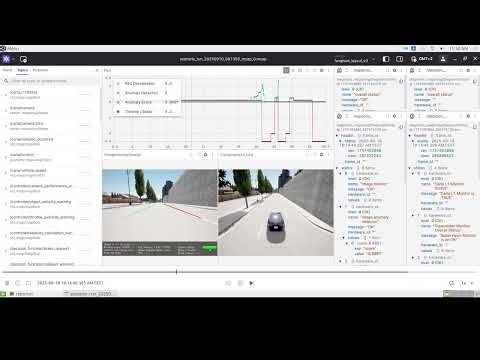
Task: Toggle the first series in plot legend
Action: tap(139, 83)
